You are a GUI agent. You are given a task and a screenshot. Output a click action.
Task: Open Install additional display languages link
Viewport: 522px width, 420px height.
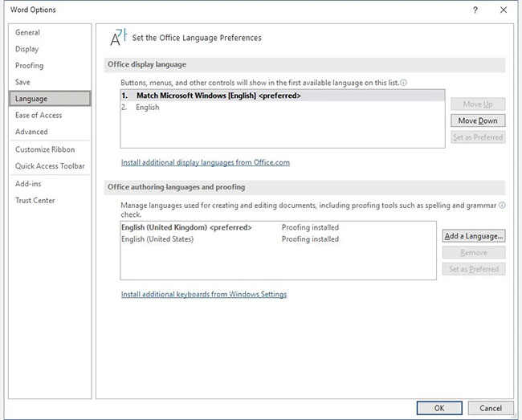(206, 162)
